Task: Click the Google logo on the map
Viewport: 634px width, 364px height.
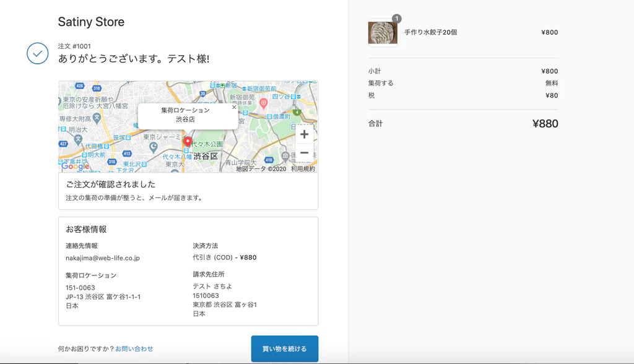Action: click(74, 167)
